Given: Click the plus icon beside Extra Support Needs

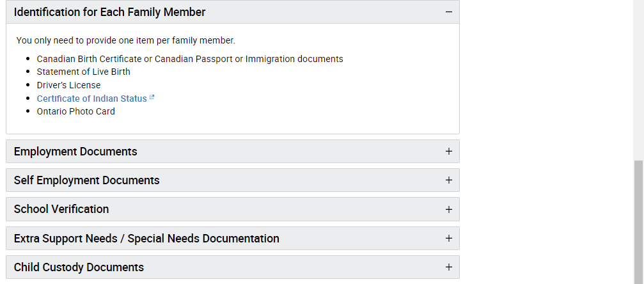Looking at the screenshot, I should coord(448,239).
